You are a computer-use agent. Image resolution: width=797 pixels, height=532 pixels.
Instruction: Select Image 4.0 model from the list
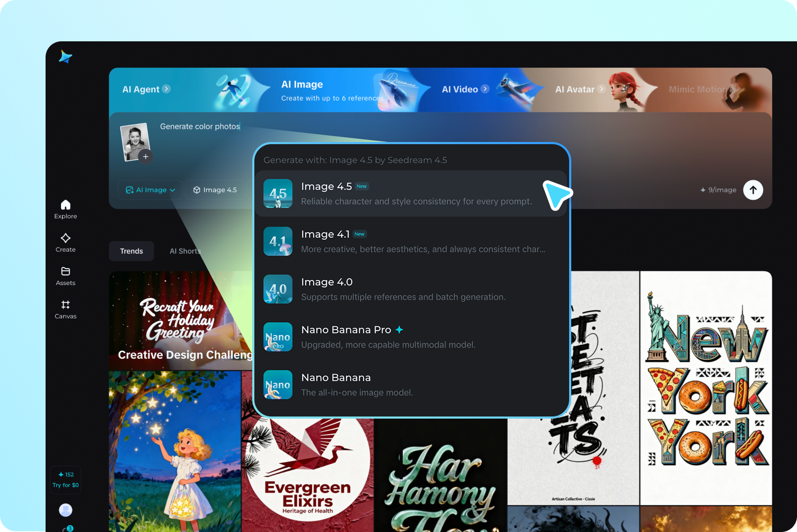coord(411,289)
